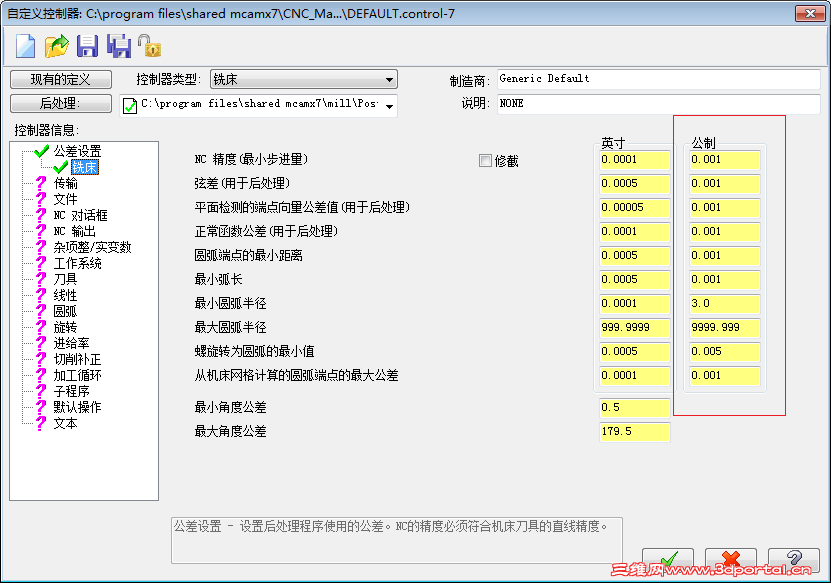Select 切削补正 tree item
Viewport: 831px width, 583px height.
point(77,359)
